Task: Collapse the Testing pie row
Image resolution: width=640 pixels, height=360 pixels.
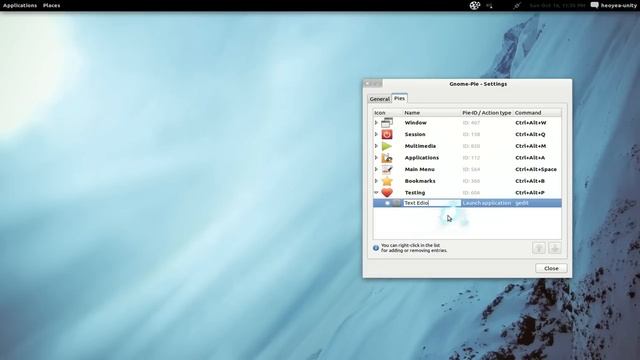Action: (376, 193)
